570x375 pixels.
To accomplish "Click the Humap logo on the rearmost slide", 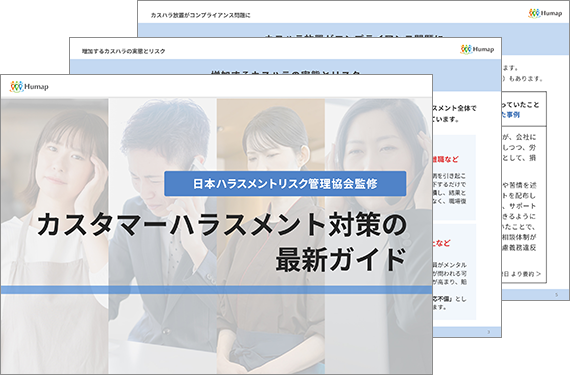I will [x=545, y=13].
